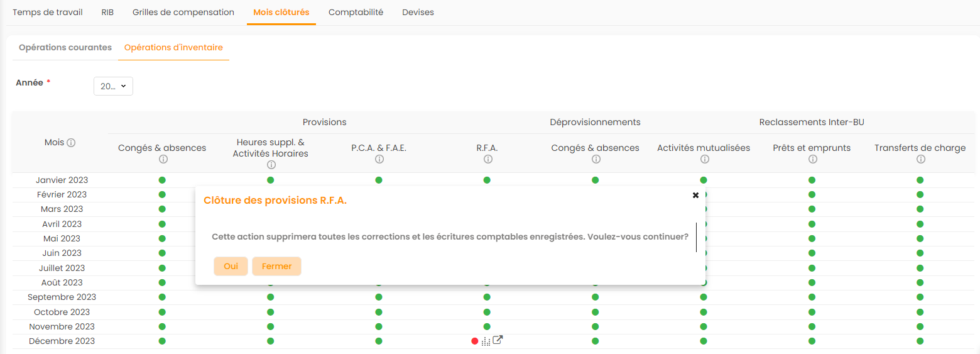Open the Grilles de compensation tab

pyautogui.click(x=183, y=13)
